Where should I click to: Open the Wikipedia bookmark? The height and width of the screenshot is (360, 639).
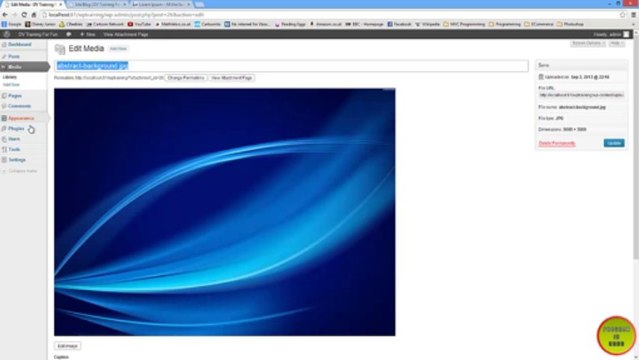click(427, 24)
